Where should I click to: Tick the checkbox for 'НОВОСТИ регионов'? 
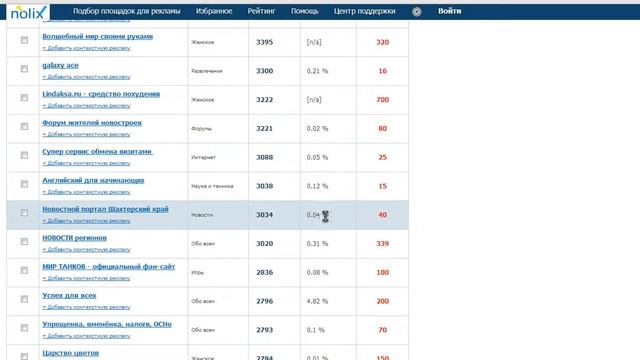pyautogui.click(x=24, y=241)
